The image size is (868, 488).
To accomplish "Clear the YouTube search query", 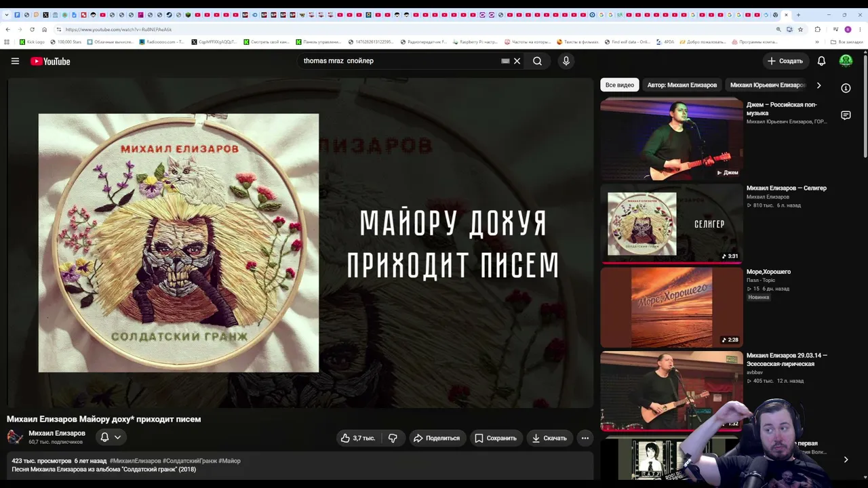I will pyautogui.click(x=517, y=61).
